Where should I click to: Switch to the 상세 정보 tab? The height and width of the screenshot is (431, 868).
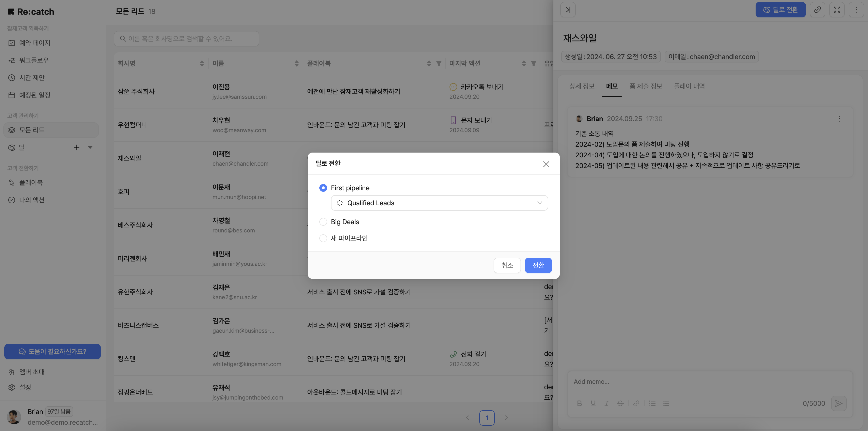pos(582,86)
